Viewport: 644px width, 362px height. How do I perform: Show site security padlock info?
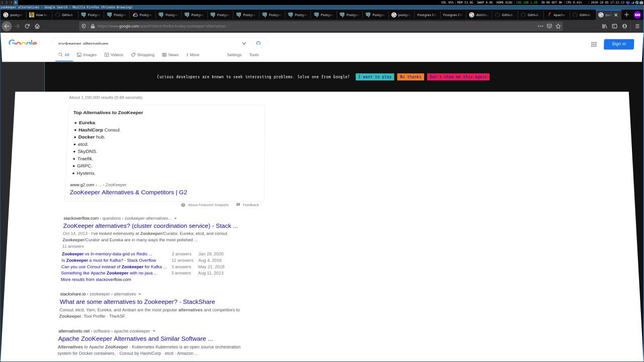93,26
